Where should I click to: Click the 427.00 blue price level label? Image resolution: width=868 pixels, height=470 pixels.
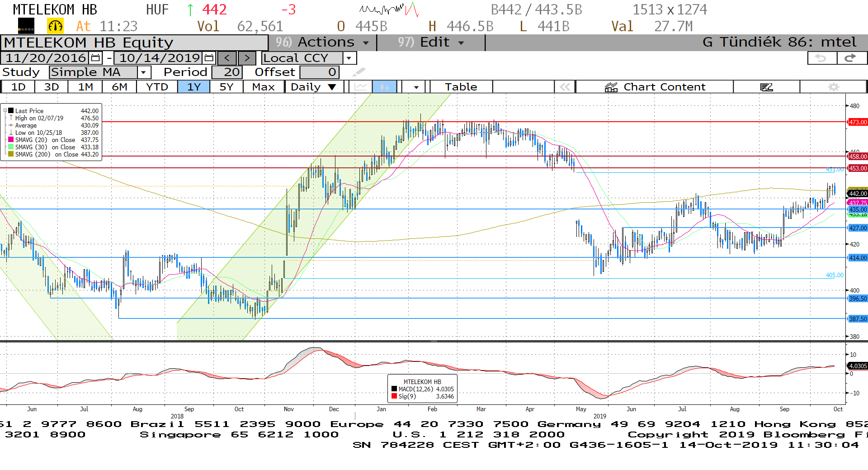point(858,228)
